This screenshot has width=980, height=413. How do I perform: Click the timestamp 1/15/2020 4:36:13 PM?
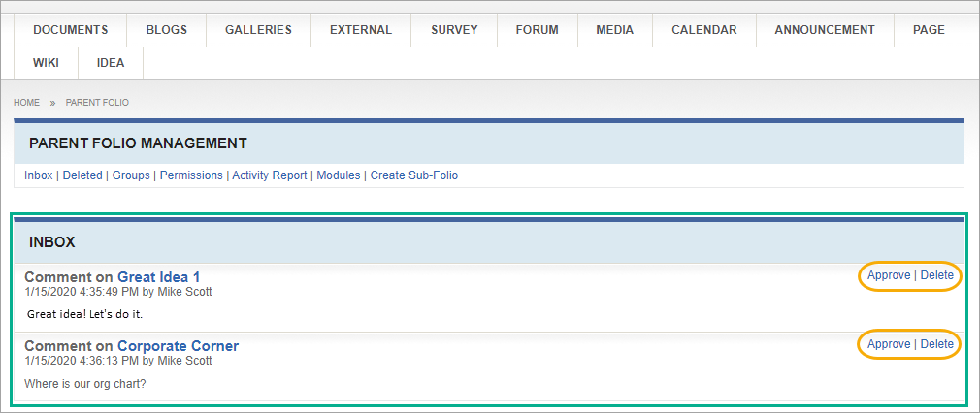82,361
